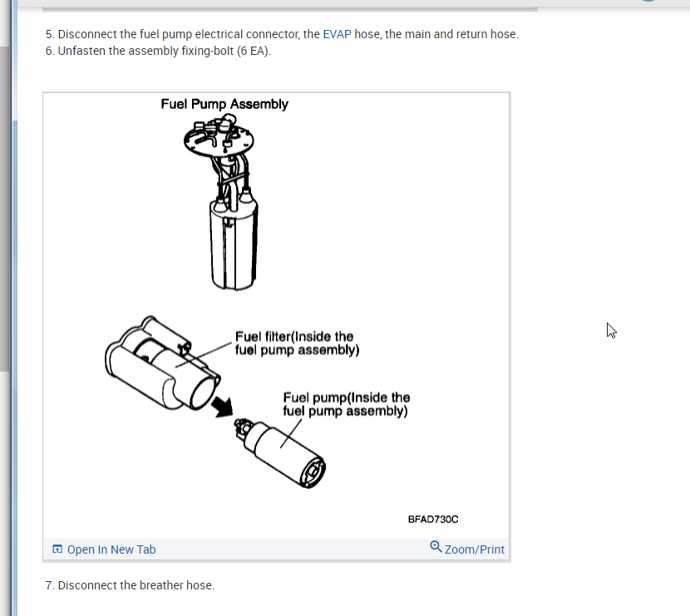Click the Fuel filter callout label
Viewport: 690px width, 616px height.
point(297,343)
